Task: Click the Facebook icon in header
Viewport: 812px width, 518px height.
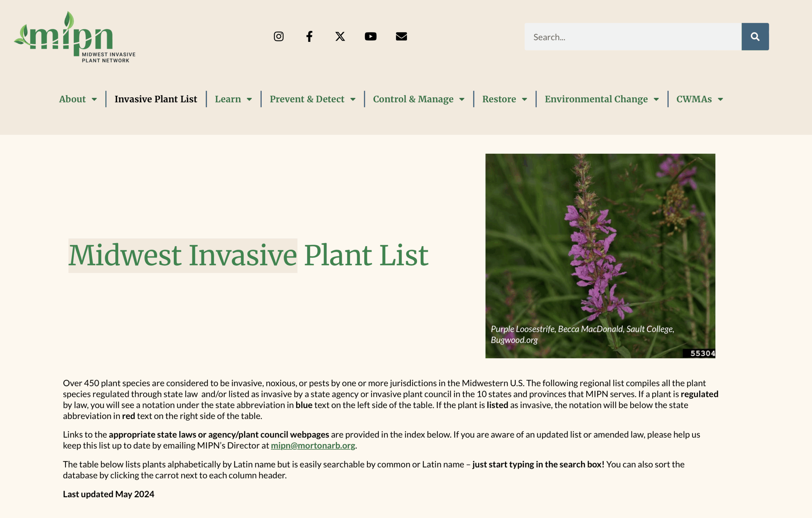Action: (309, 36)
